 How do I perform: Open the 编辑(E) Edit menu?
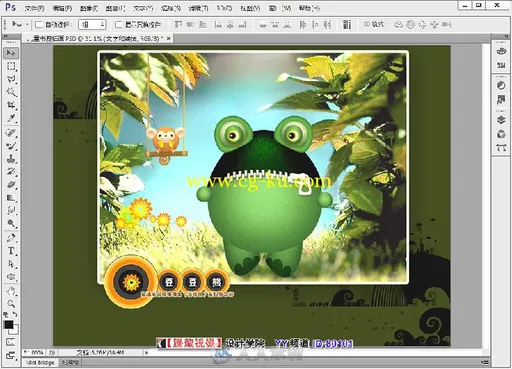(62, 8)
